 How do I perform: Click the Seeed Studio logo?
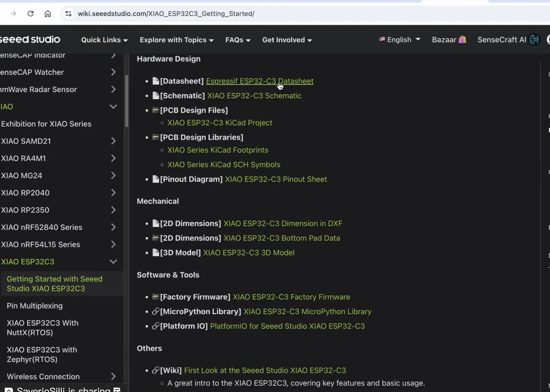tap(30, 40)
